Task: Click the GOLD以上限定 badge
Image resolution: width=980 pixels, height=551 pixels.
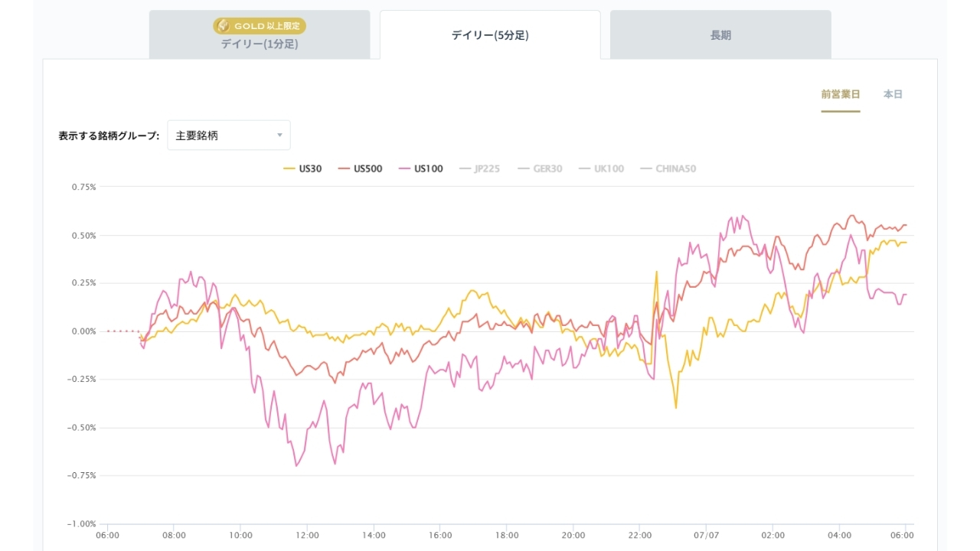Action: click(260, 26)
